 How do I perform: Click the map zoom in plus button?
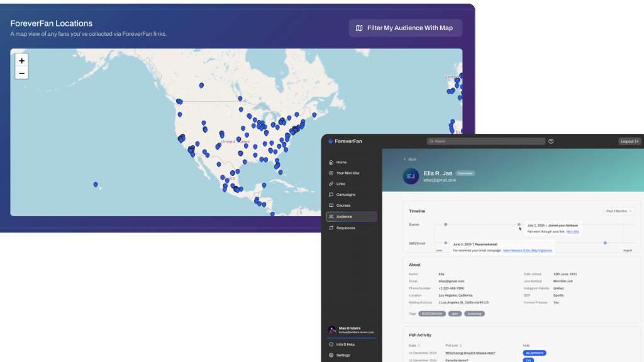[22, 61]
